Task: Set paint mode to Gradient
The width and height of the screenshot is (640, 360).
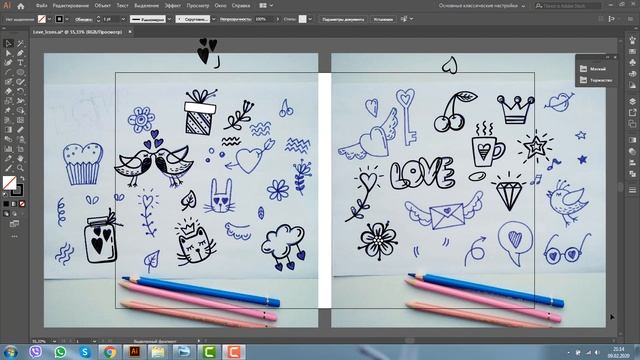Action: (14, 204)
